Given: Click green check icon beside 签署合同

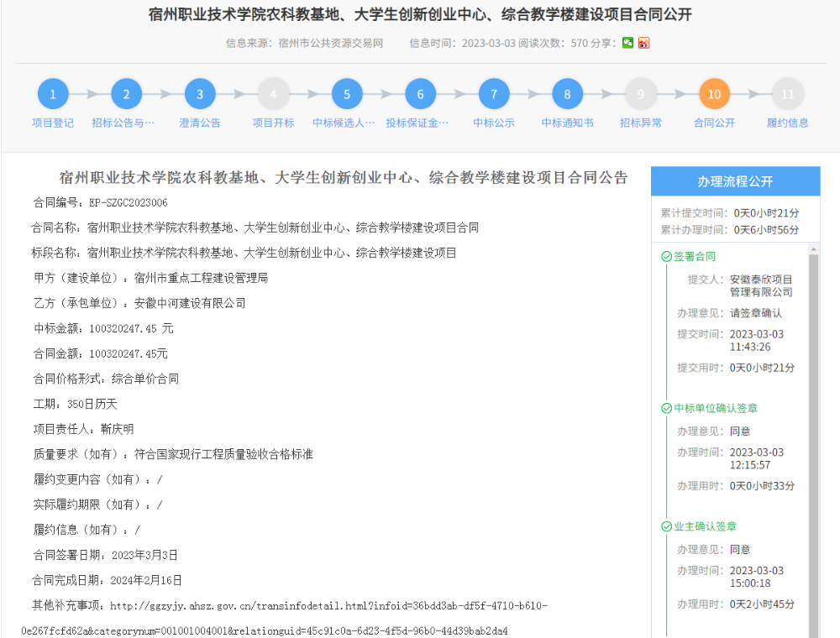Looking at the screenshot, I should click(x=666, y=257).
